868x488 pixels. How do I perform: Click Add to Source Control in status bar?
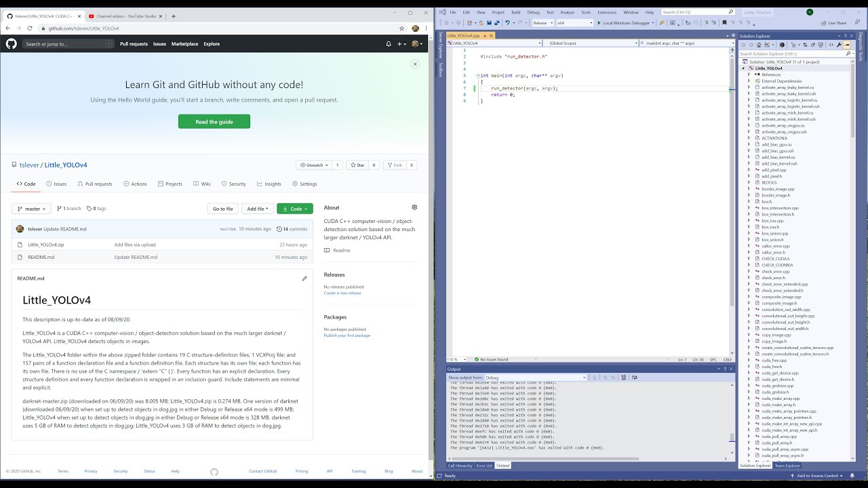point(817,476)
